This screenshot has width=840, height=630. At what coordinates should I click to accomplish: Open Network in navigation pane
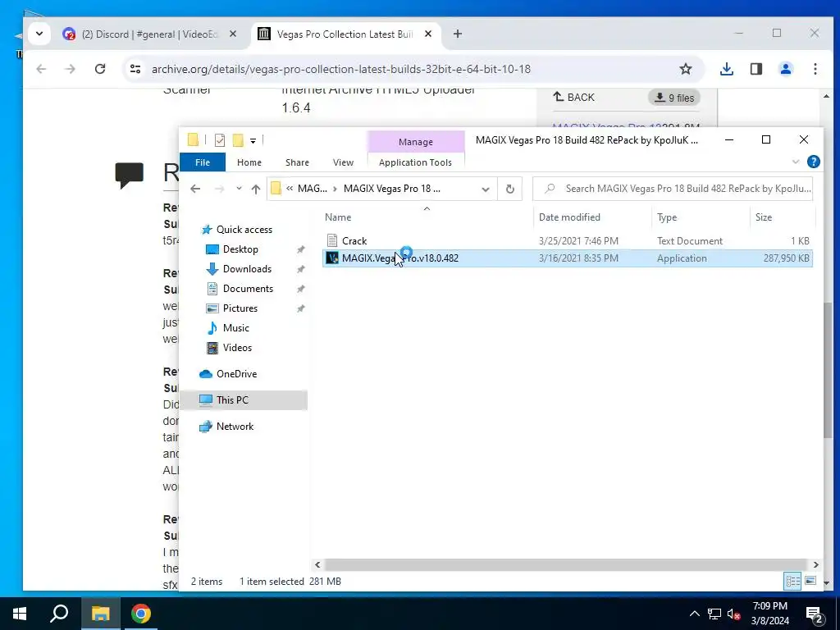(x=235, y=427)
